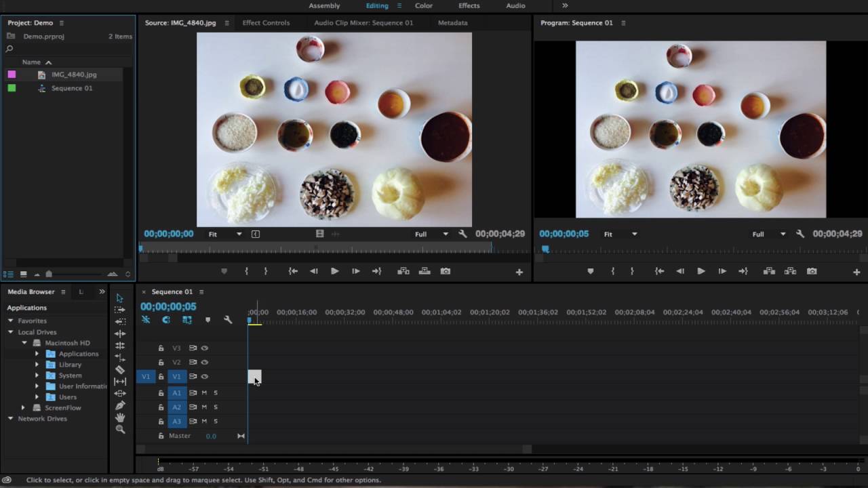Click Extract button in Program monitor

790,271
